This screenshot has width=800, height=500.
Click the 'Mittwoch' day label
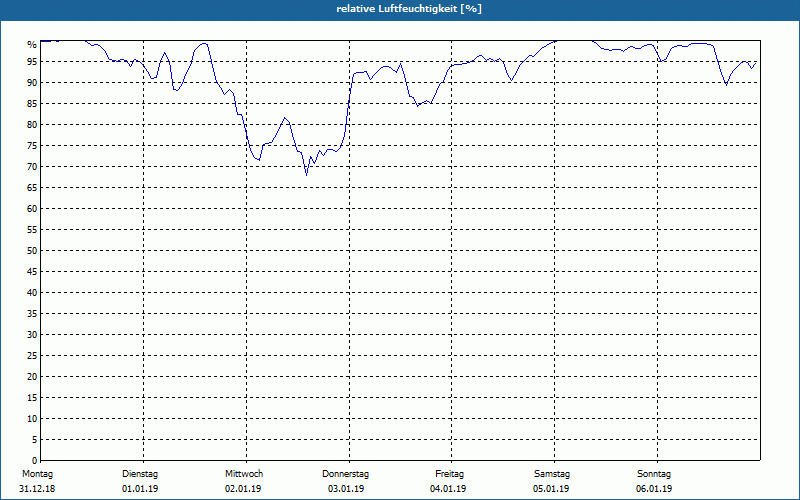[244, 474]
